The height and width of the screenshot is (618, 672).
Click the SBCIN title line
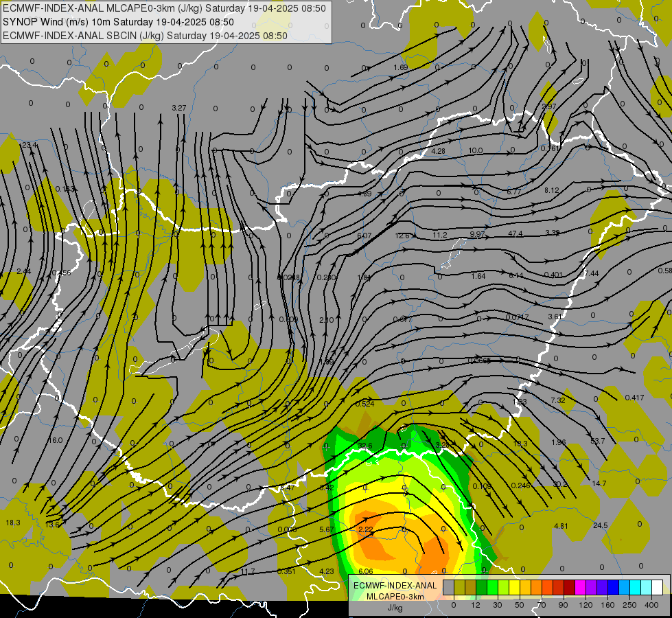(x=145, y=36)
